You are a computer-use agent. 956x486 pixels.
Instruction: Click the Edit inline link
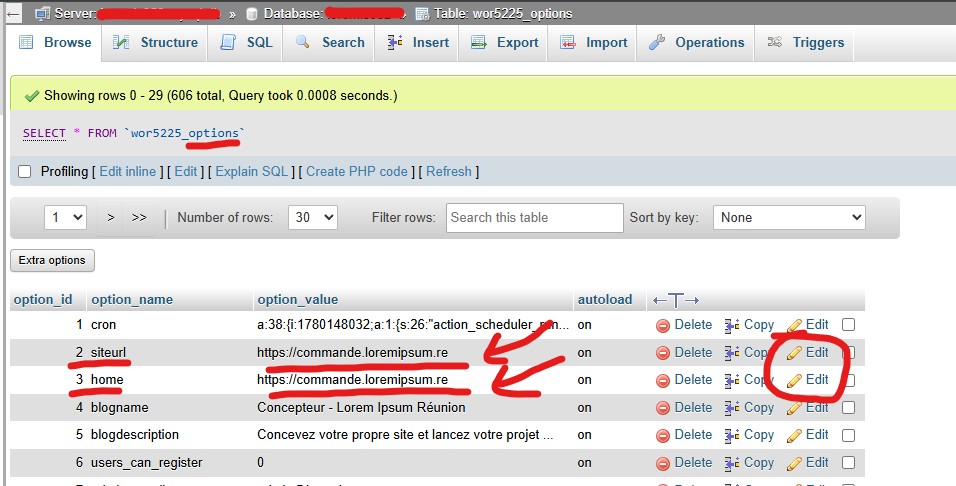pos(128,172)
